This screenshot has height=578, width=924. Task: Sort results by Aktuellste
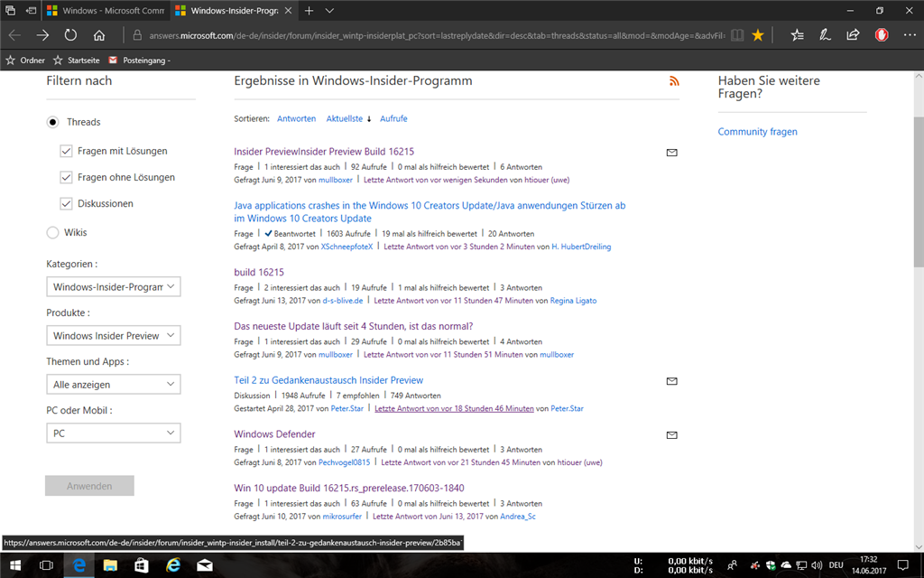[345, 118]
